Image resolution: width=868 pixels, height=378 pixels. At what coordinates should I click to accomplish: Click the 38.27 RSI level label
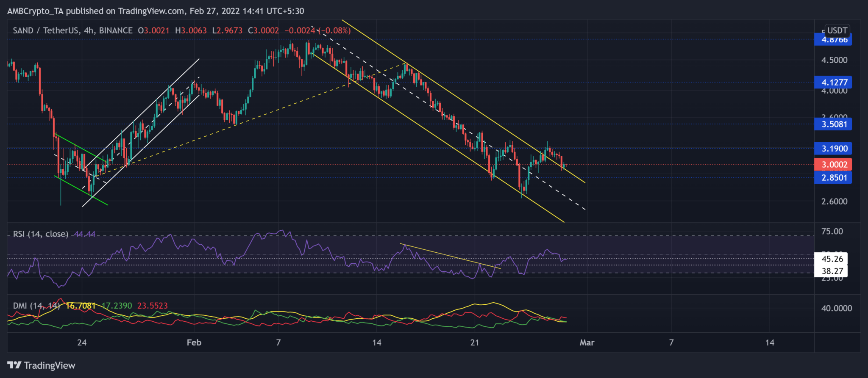(832, 271)
